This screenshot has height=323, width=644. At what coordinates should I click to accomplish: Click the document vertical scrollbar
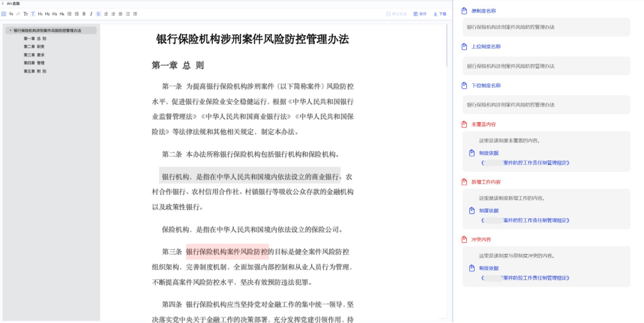click(x=447, y=45)
